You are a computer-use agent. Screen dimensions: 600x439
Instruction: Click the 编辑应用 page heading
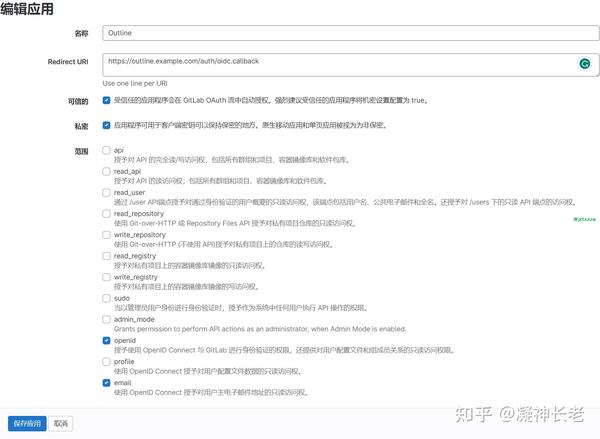(x=27, y=8)
